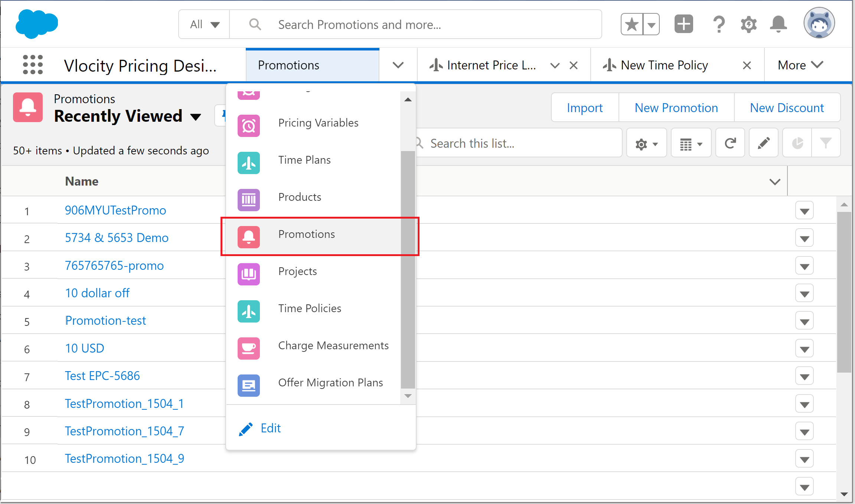
Task: Click the Search this list field
Action: pyautogui.click(x=518, y=143)
